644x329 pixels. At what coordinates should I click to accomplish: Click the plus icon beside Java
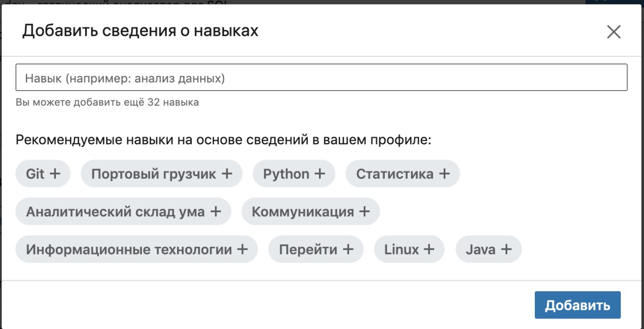click(x=506, y=249)
